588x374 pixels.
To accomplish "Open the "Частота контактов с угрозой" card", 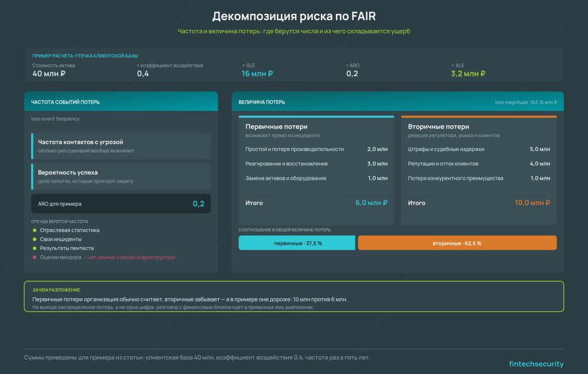I will [x=121, y=146].
